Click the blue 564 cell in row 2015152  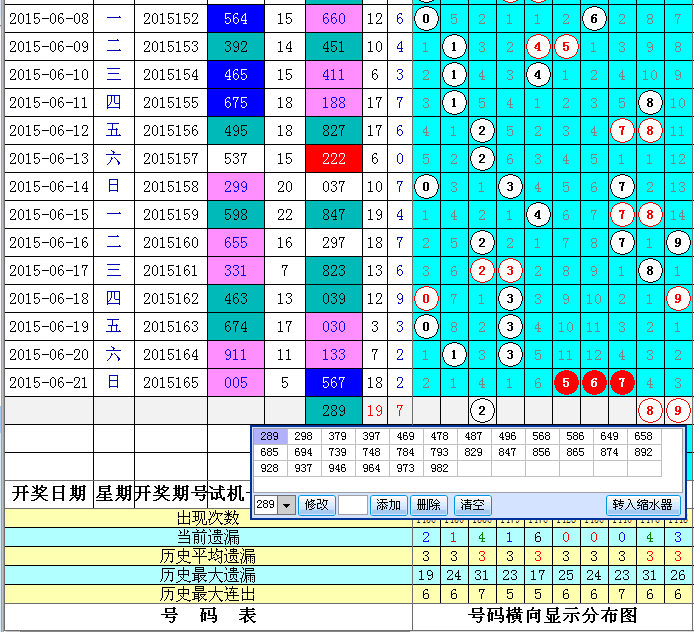pos(236,19)
